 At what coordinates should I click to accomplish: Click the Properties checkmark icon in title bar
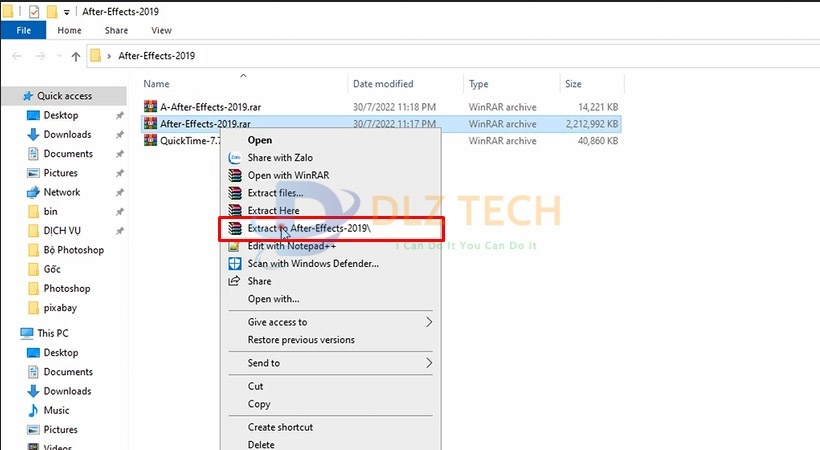[x=34, y=11]
